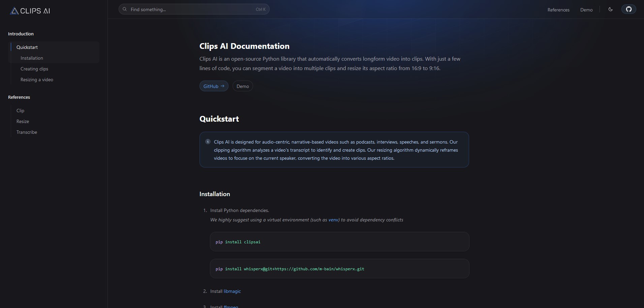
Task: Open Demo in the top navigation
Action: (x=586, y=10)
